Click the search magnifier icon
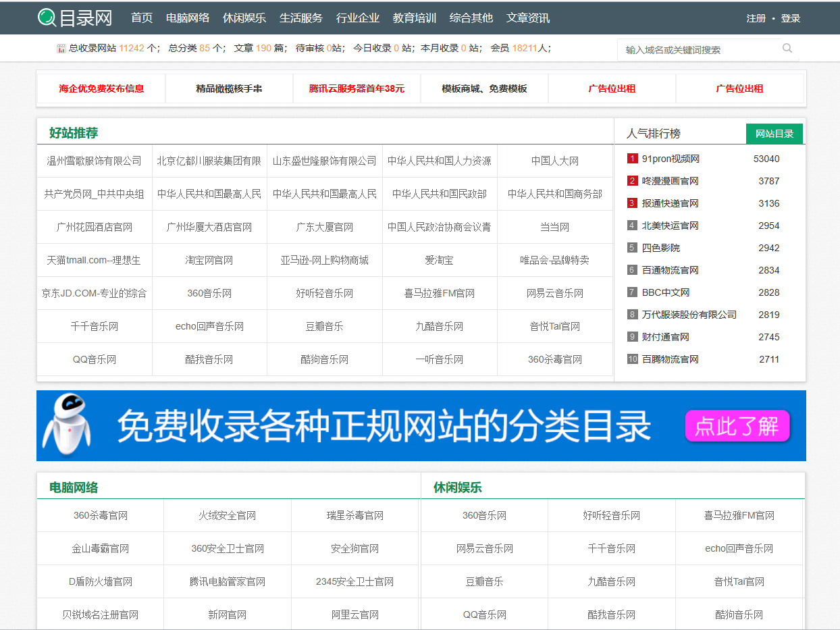The height and width of the screenshot is (630, 840). tap(787, 48)
